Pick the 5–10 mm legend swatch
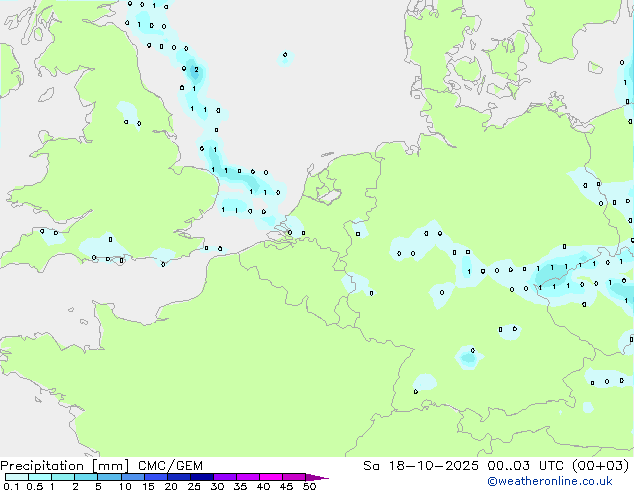Screen dimensions: 634x490 coord(110,477)
